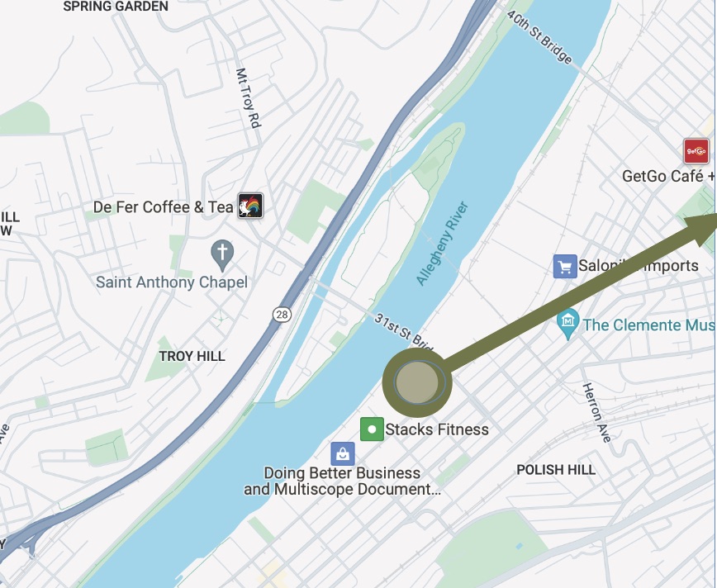Select the TROY HILL neighborhood label
The height and width of the screenshot is (588, 717).
tap(192, 356)
